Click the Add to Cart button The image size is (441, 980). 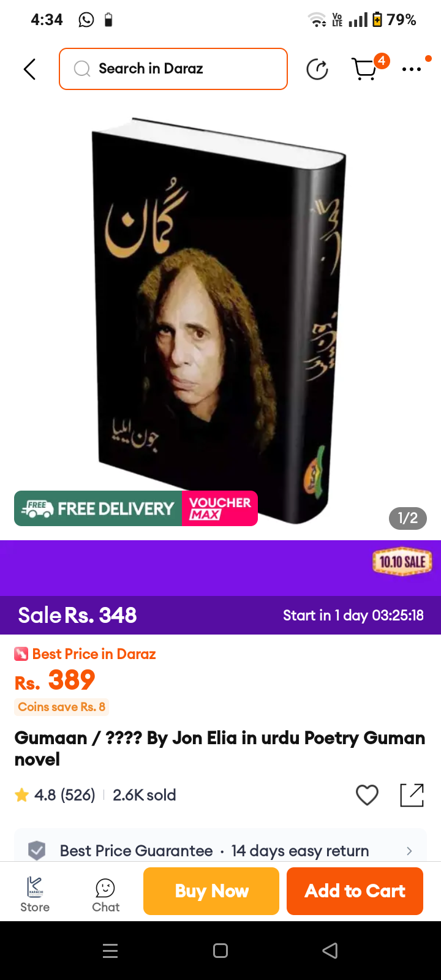pyautogui.click(x=355, y=891)
